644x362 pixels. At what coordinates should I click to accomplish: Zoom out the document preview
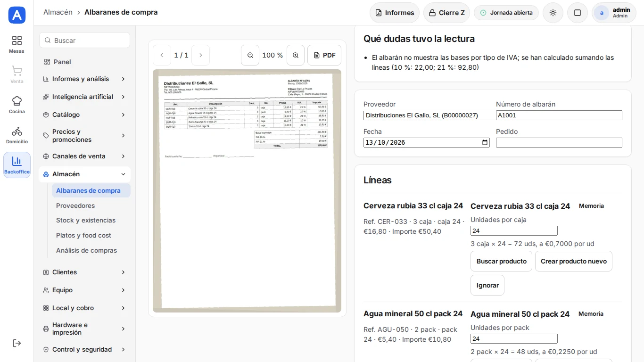click(250, 55)
